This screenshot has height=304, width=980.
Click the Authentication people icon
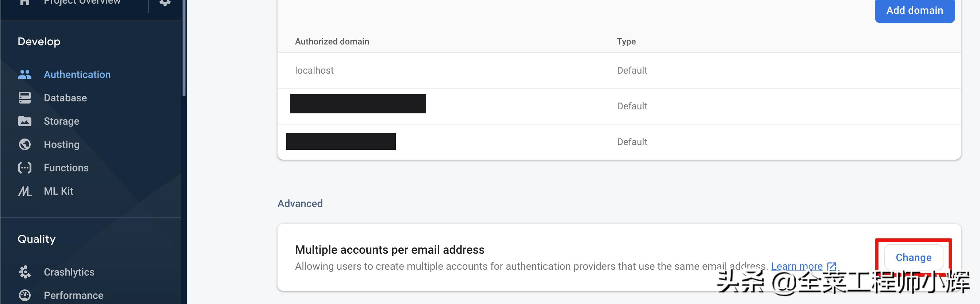click(25, 74)
